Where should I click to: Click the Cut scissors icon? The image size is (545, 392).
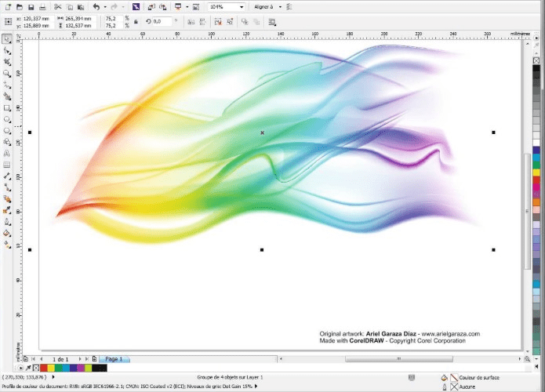[x=57, y=6]
